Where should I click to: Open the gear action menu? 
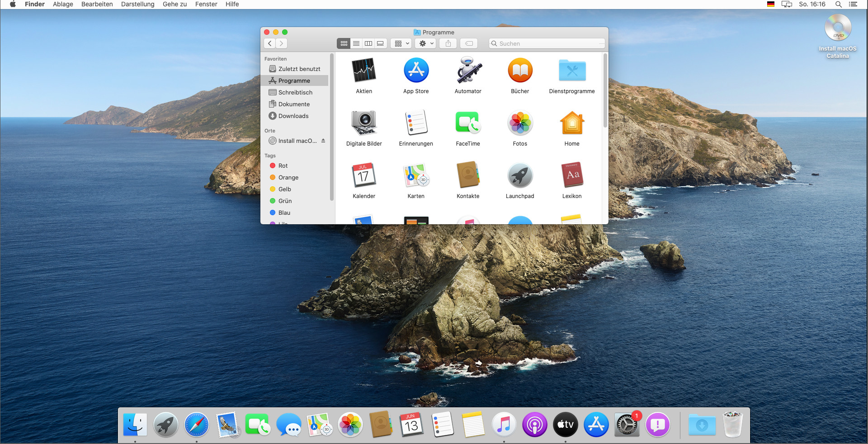(426, 43)
